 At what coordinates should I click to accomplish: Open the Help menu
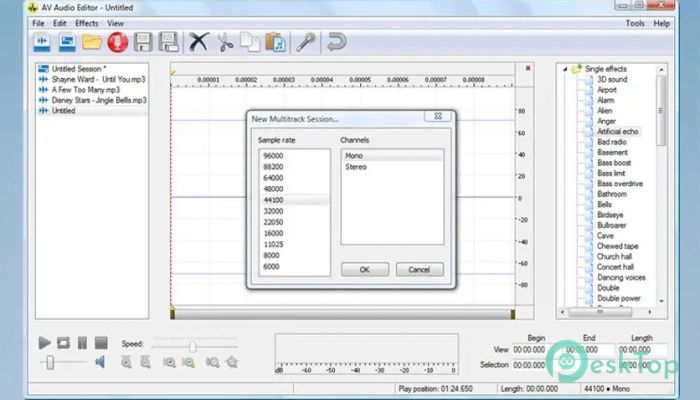[x=661, y=23]
